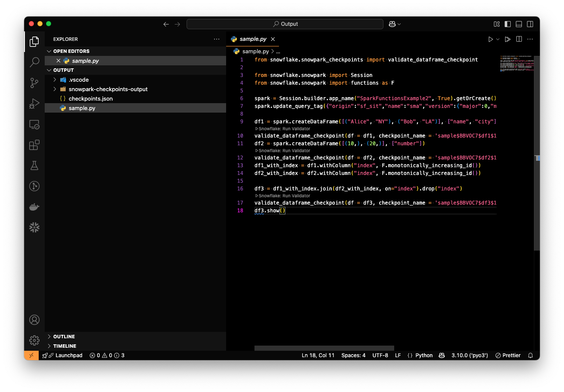Open Run and Debug view

34,104
